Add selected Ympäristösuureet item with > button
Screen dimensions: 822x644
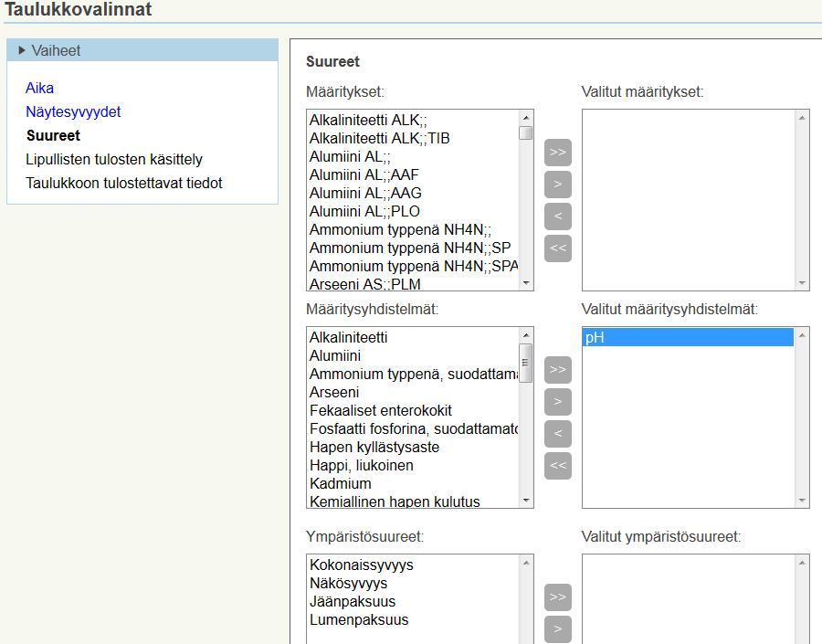click(x=558, y=628)
